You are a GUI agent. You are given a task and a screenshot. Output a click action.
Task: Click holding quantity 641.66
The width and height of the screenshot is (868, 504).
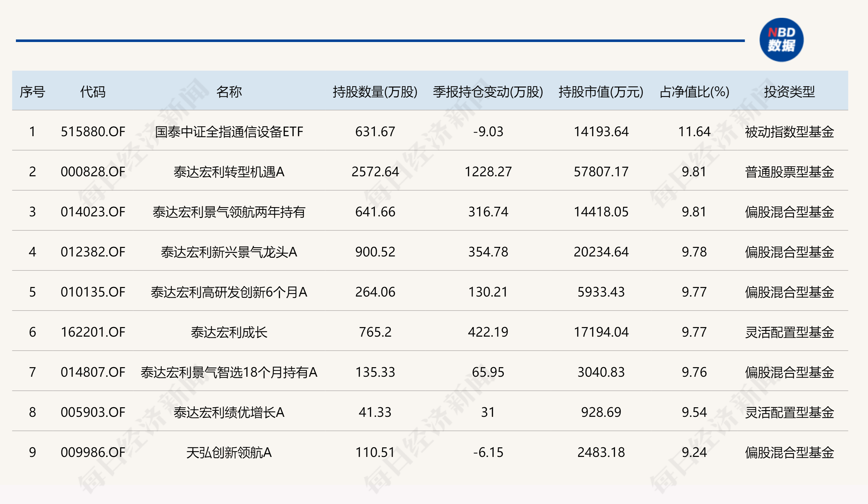375,212
